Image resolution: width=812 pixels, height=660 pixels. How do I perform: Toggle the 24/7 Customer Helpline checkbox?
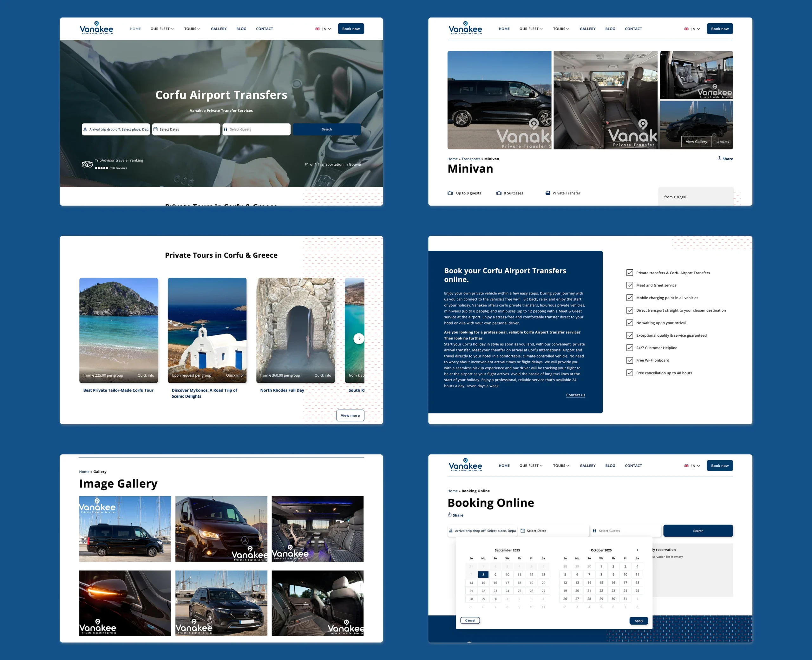[630, 347]
